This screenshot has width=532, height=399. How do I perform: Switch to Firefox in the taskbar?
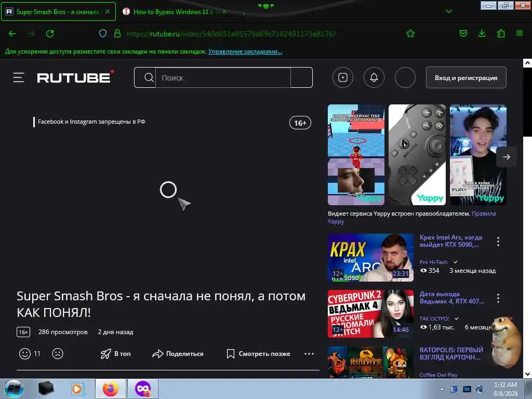pyautogui.click(x=111, y=389)
